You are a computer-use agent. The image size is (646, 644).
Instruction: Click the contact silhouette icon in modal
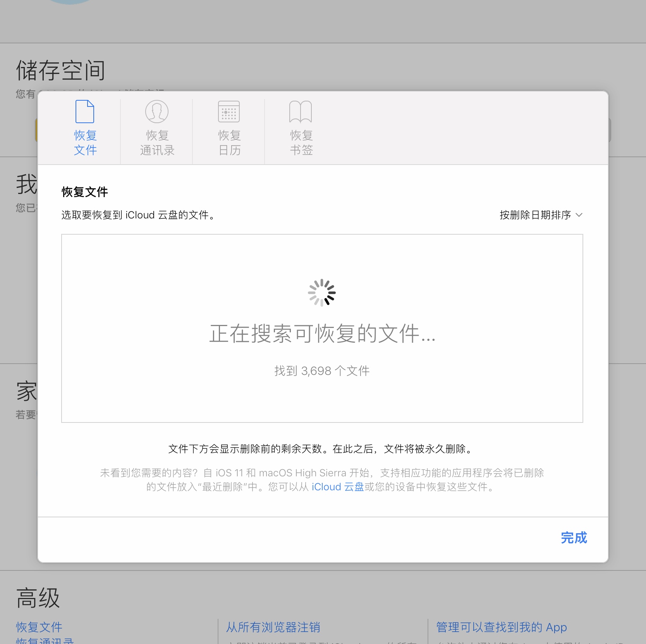pos(157,112)
